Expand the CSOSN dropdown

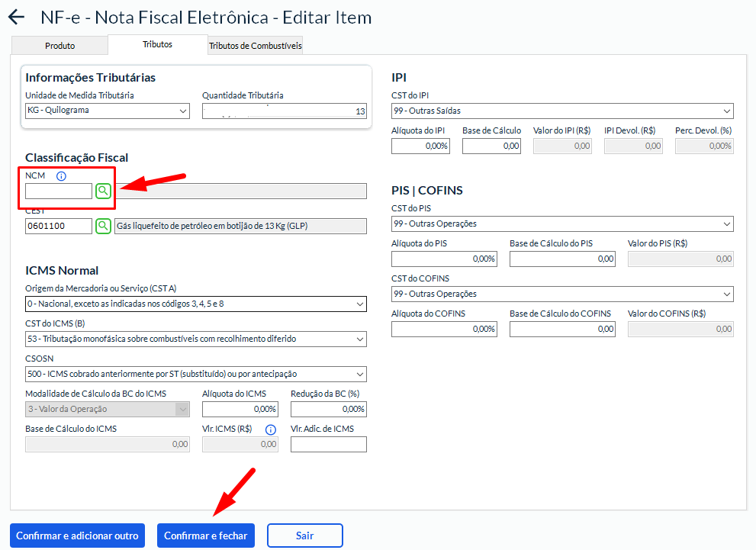195,374
